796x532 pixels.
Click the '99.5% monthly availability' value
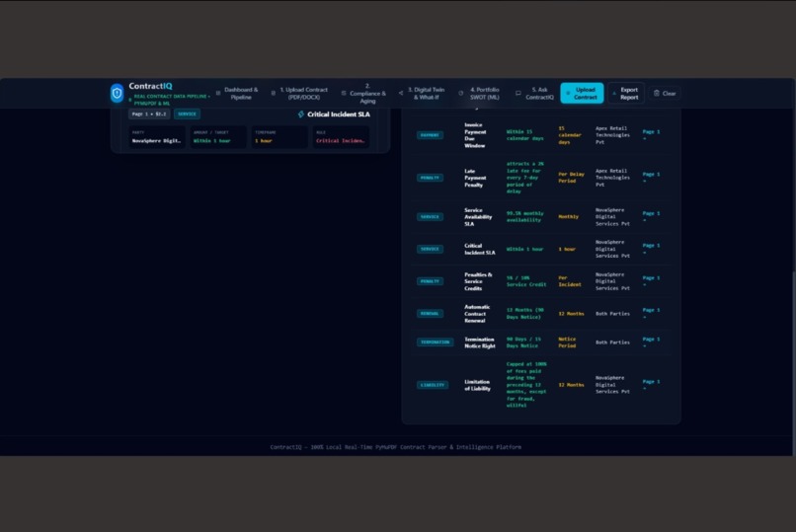(525, 216)
